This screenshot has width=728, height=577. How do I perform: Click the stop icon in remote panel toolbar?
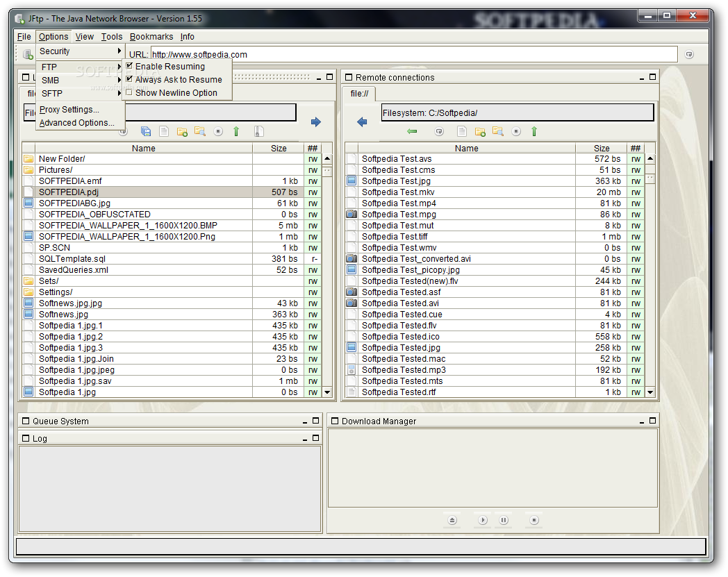pyautogui.click(x=516, y=131)
